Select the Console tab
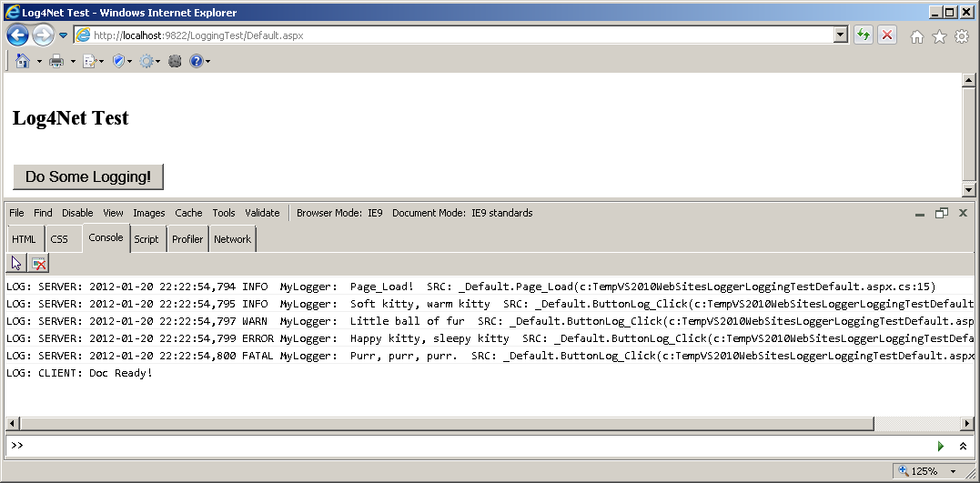The image size is (980, 483). 106,237
